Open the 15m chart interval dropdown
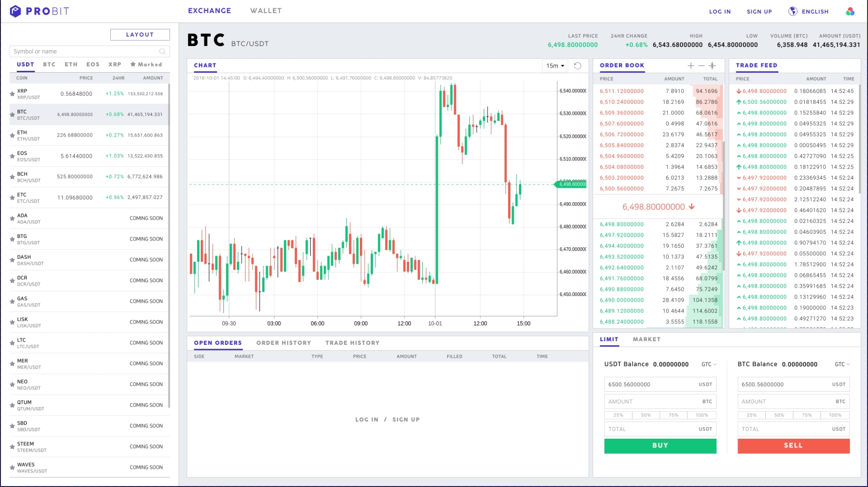Image resolution: width=868 pixels, height=487 pixels. click(x=555, y=66)
